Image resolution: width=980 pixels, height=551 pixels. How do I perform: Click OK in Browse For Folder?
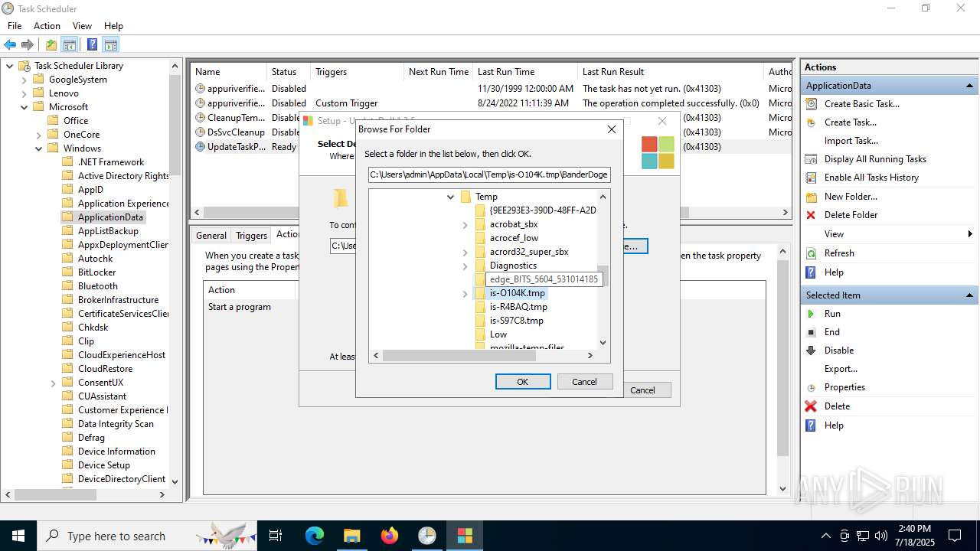tap(523, 382)
